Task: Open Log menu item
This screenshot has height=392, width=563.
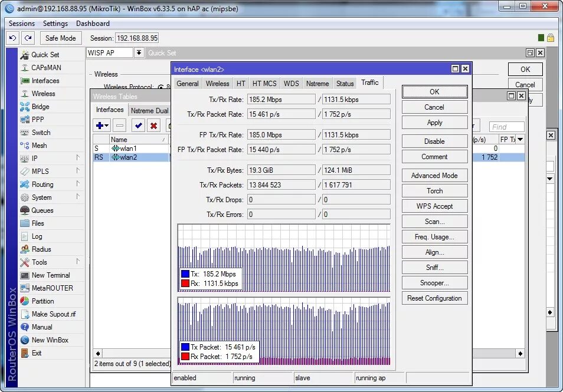Action: (x=37, y=236)
